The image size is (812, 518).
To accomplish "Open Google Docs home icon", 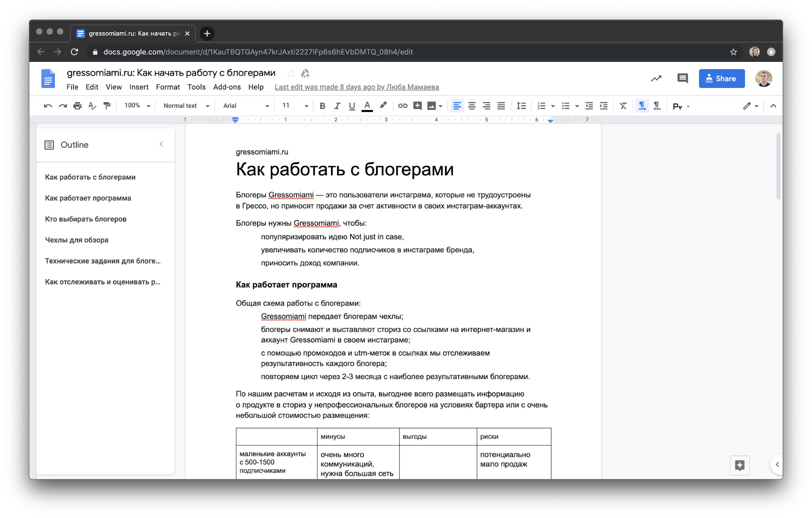I will tap(48, 78).
